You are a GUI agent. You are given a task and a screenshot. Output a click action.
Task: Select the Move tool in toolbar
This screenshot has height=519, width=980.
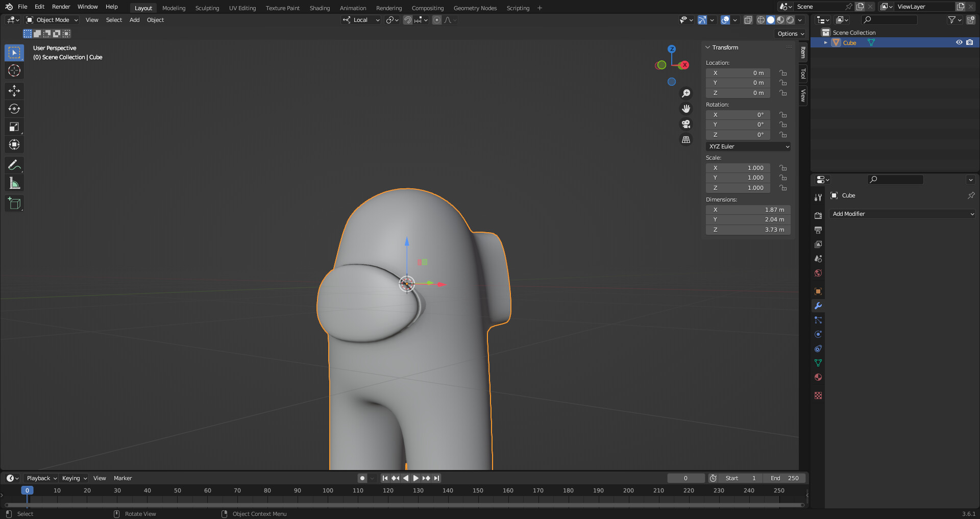click(x=14, y=91)
